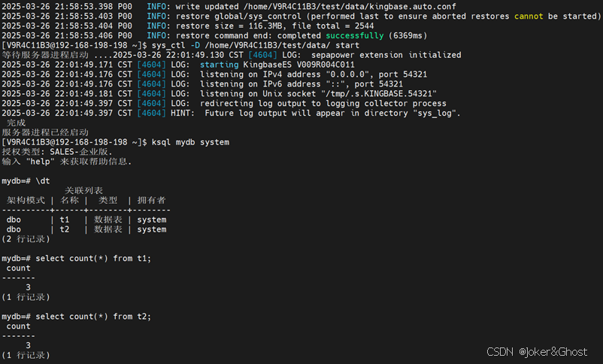Click table name 't1' in list
The width and height of the screenshot is (603, 364).
(x=65, y=220)
